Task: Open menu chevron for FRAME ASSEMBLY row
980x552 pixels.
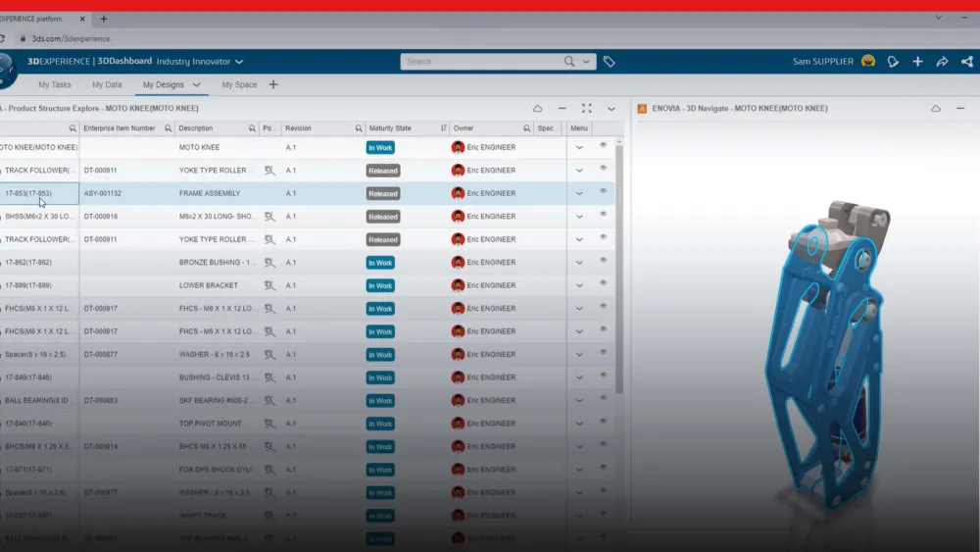Action: pos(579,193)
